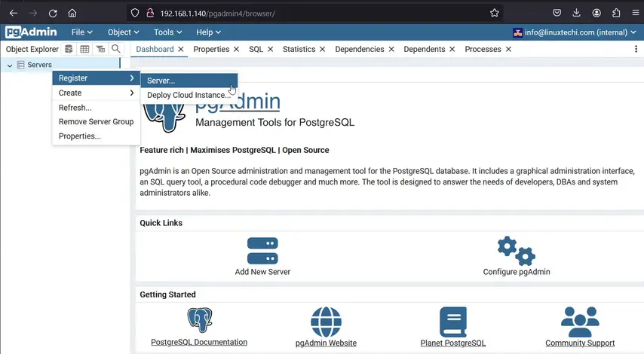
Task: Choose Deploy Cloud Instance... option
Action: [x=189, y=95]
